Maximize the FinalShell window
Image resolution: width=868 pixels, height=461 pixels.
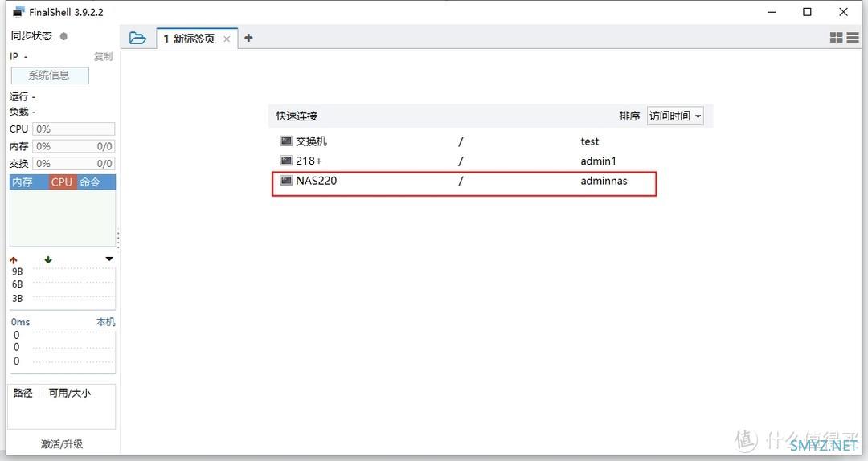click(807, 11)
